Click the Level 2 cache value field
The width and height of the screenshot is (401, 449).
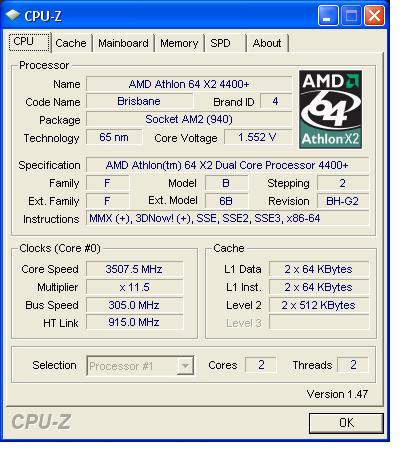pyautogui.click(x=319, y=305)
